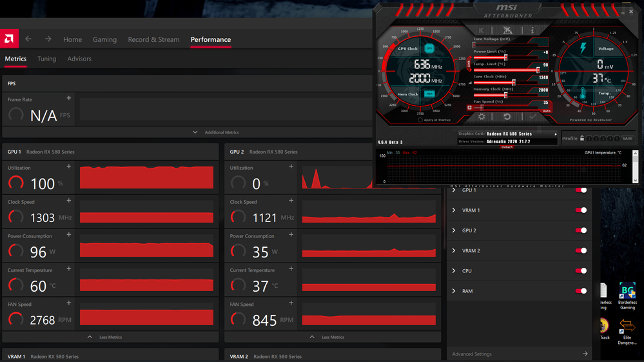Apply Afterburner settings with the checkmark

point(532,117)
